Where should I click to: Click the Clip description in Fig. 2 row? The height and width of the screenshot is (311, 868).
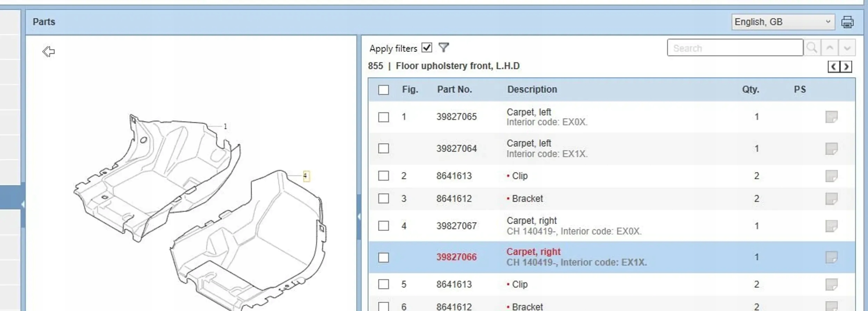(520, 176)
